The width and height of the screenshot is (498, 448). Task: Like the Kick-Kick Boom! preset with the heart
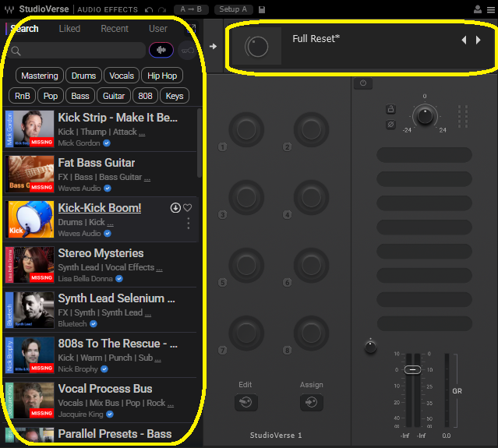pyautogui.click(x=188, y=208)
